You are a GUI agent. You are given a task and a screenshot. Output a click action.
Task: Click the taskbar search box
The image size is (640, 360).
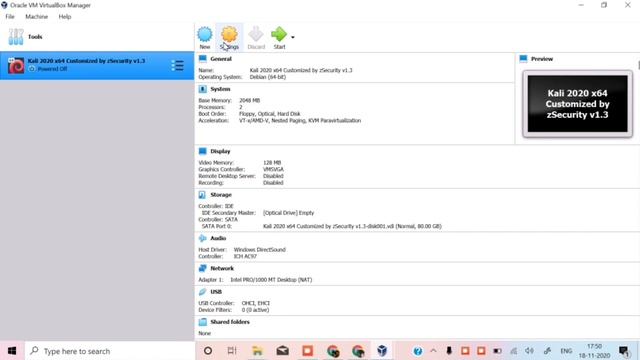point(109,351)
